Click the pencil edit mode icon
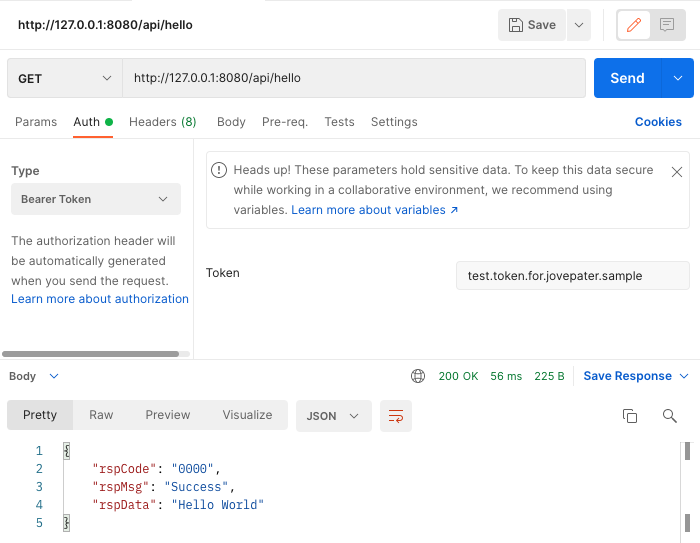 click(633, 25)
